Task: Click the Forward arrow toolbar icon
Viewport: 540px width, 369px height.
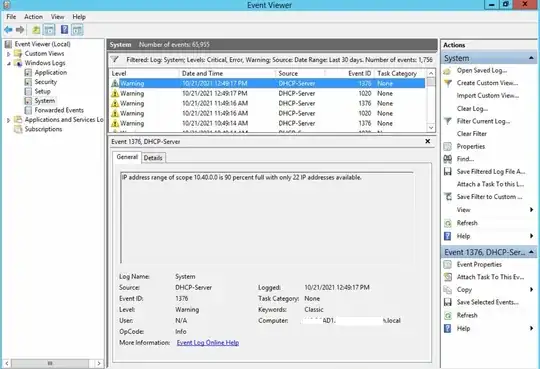Action: coord(20,30)
